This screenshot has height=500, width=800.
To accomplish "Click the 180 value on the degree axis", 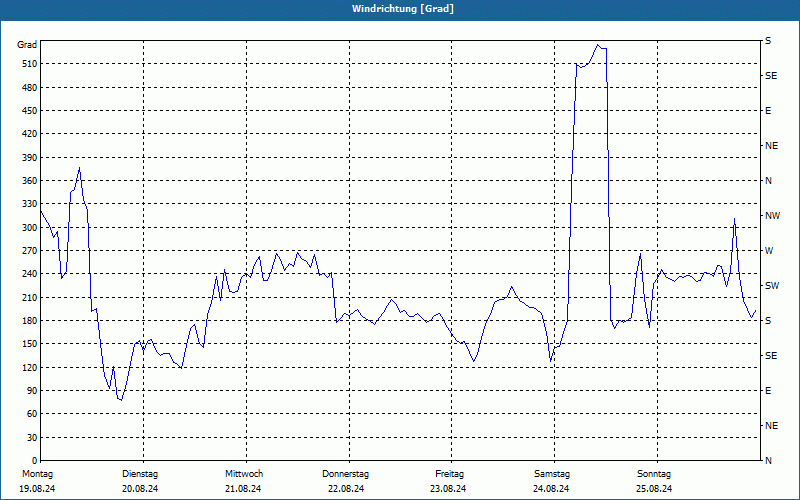I will pyautogui.click(x=30, y=321).
